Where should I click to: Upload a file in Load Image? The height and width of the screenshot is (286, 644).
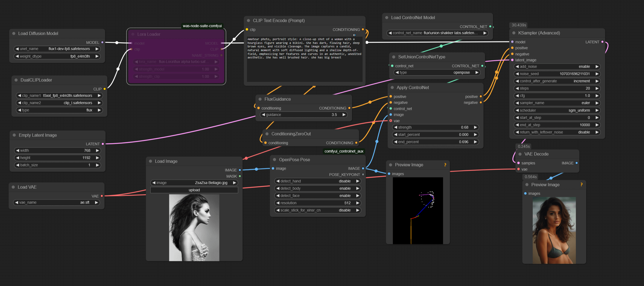[194, 190]
